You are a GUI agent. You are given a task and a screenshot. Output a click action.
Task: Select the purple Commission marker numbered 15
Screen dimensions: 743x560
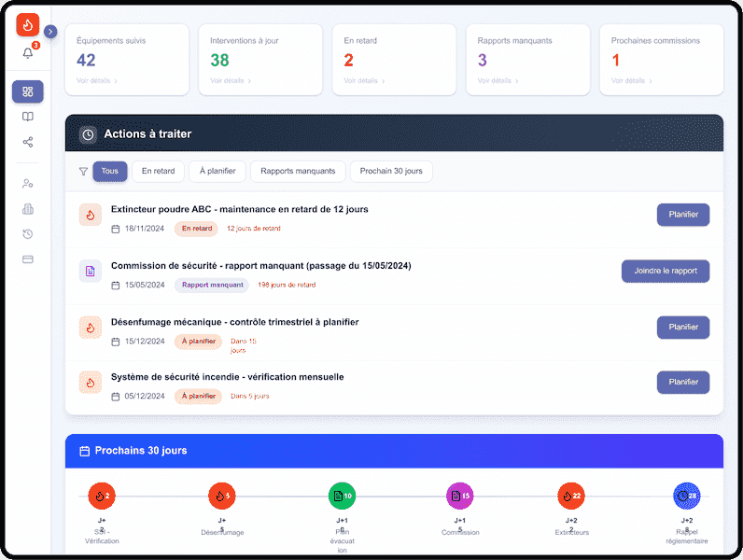(459, 496)
